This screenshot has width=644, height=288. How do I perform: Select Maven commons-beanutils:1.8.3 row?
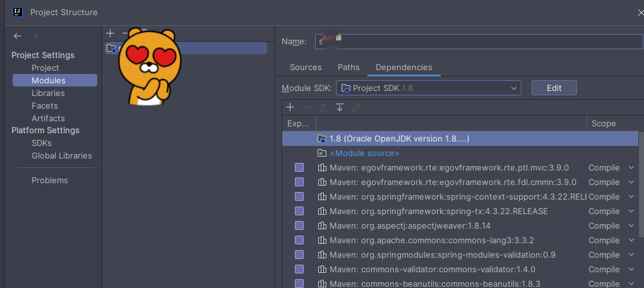tap(460, 283)
